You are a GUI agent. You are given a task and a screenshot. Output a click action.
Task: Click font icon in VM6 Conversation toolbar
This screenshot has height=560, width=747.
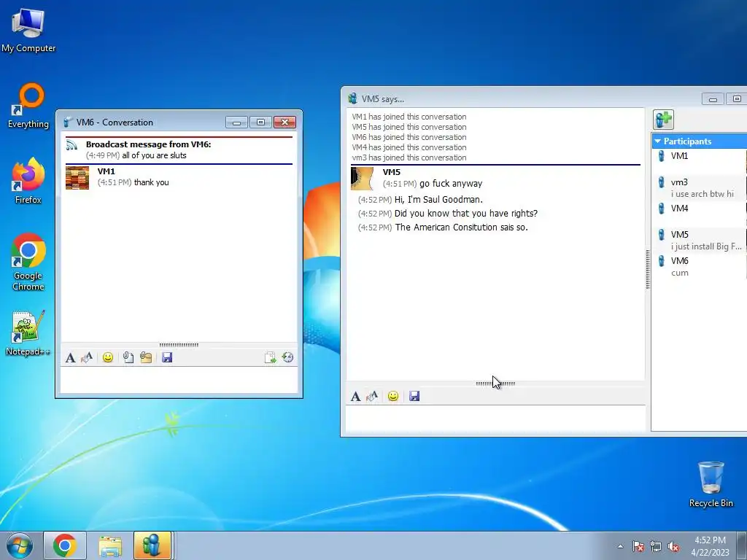[71, 357]
